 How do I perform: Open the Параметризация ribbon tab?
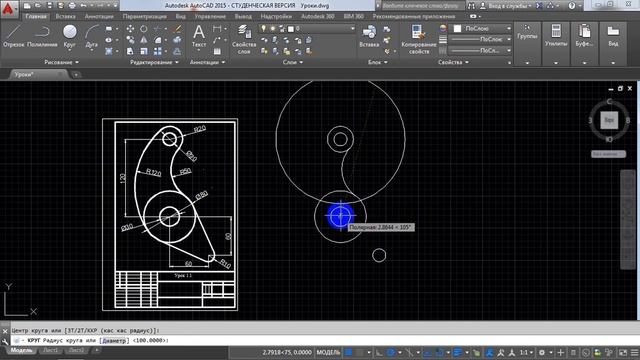pos(144,16)
